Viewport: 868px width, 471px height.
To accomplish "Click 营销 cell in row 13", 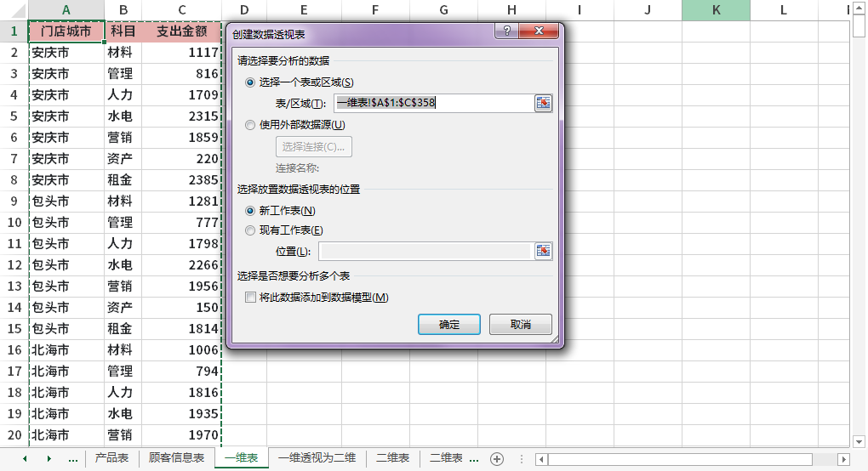I will pyautogui.click(x=123, y=287).
